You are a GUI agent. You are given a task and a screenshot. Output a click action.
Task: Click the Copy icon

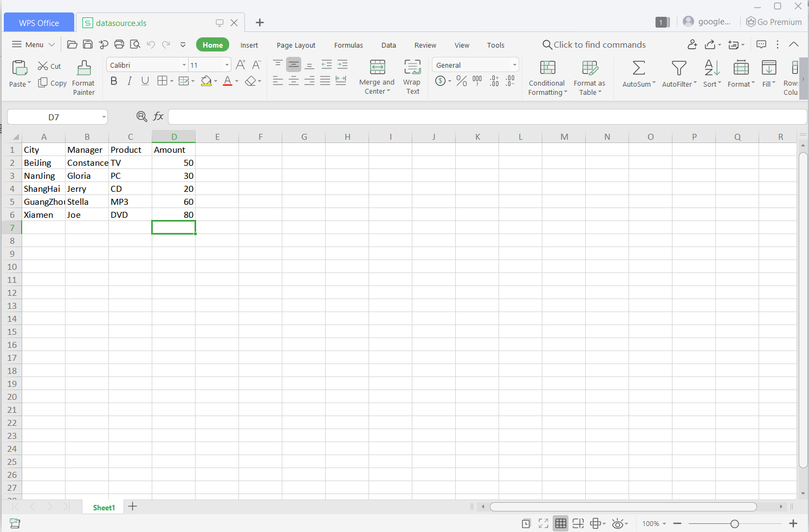click(43, 83)
